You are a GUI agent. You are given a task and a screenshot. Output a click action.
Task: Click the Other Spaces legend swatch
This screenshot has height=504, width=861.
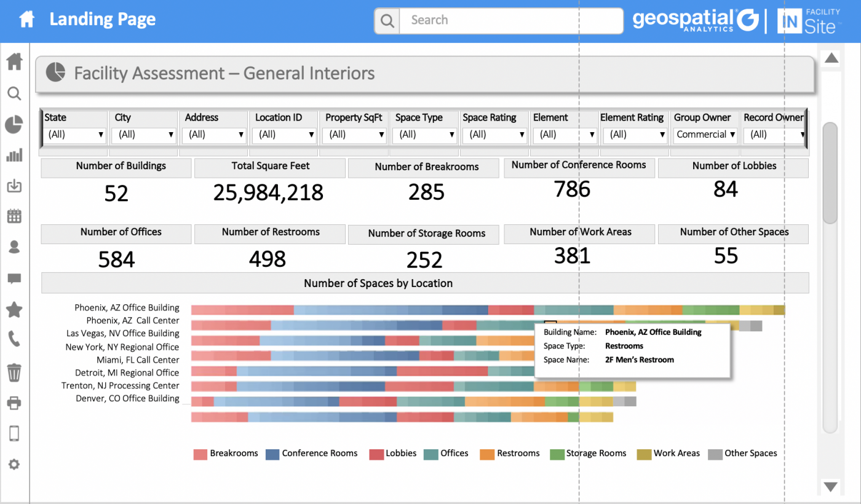tap(715, 454)
